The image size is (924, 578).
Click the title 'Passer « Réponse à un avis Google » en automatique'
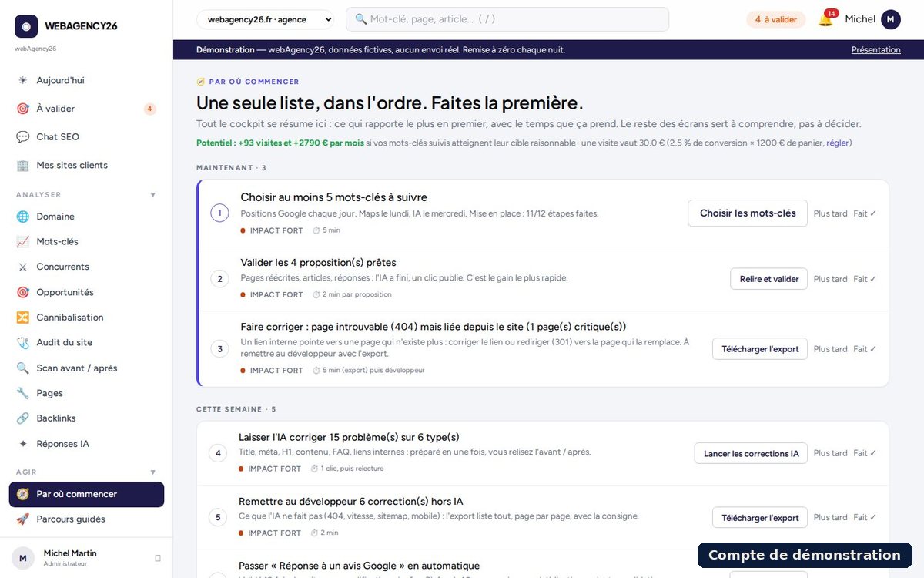[359, 566]
